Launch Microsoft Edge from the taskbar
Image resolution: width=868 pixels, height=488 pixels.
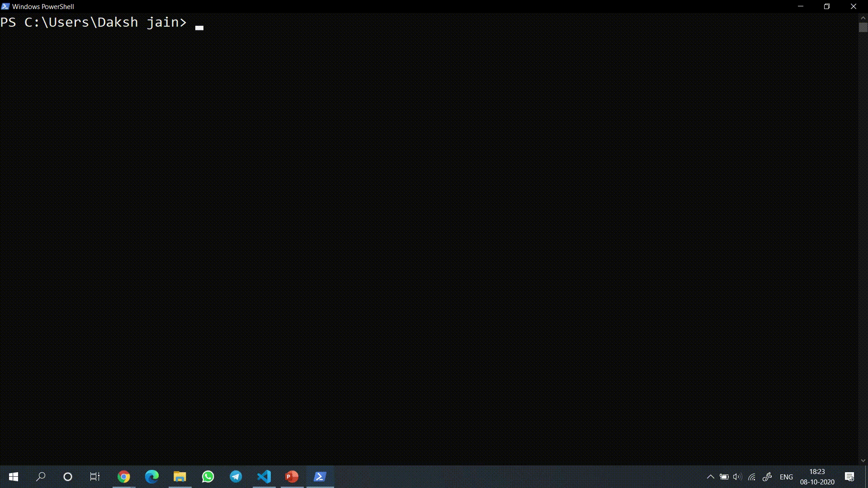point(152,477)
